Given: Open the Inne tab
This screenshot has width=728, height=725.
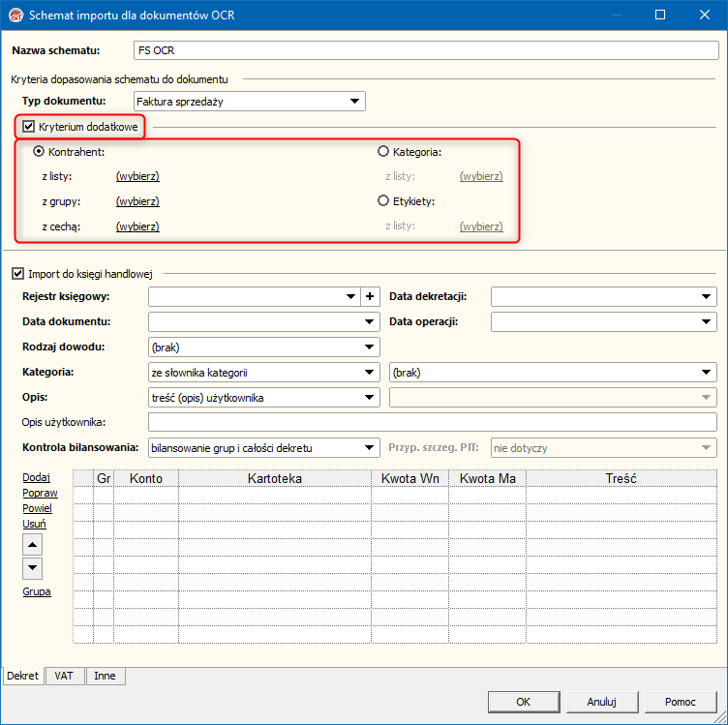Looking at the screenshot, I should [x=106, y=677].
